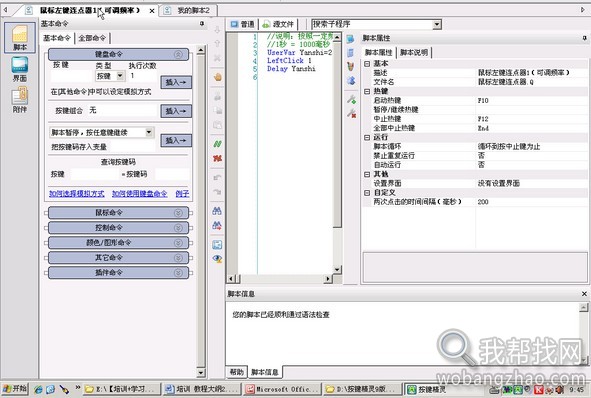Switch to the 帮助 tab at bottom
This screenshot has height=398, width=591.
[x=236, y=372]
